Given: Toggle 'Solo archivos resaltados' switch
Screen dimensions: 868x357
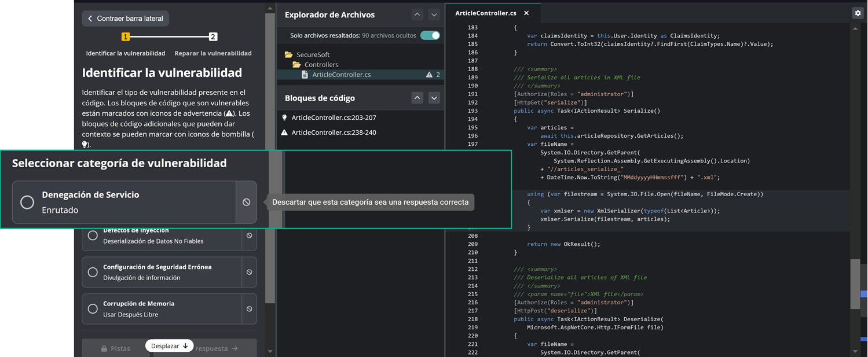Looking at the screenshot, I should point(430,35).
